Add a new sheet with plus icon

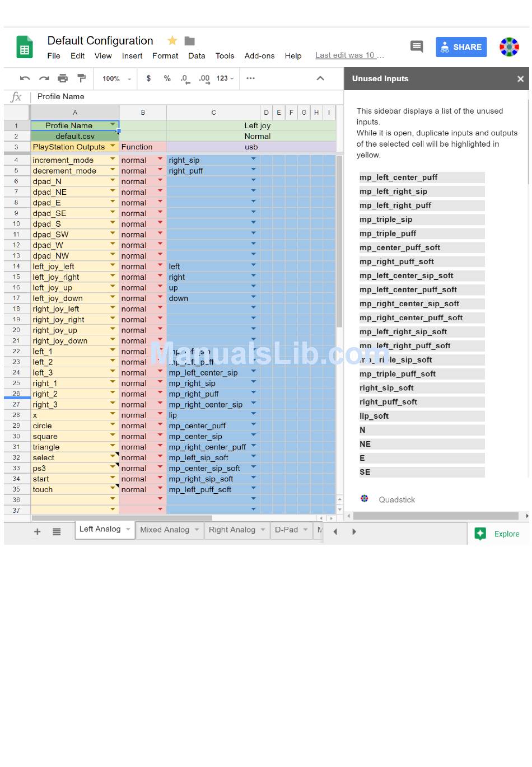(38, 531)
